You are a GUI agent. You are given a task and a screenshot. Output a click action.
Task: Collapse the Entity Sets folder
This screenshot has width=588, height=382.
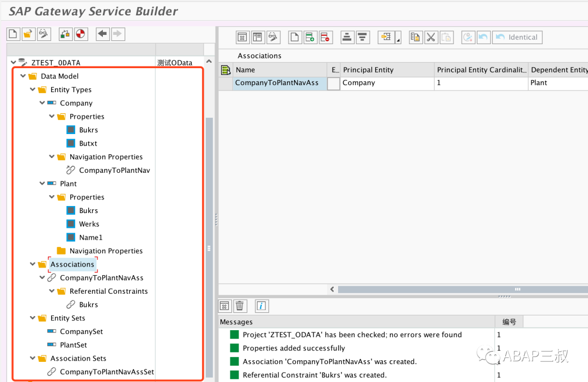point(33,318)
